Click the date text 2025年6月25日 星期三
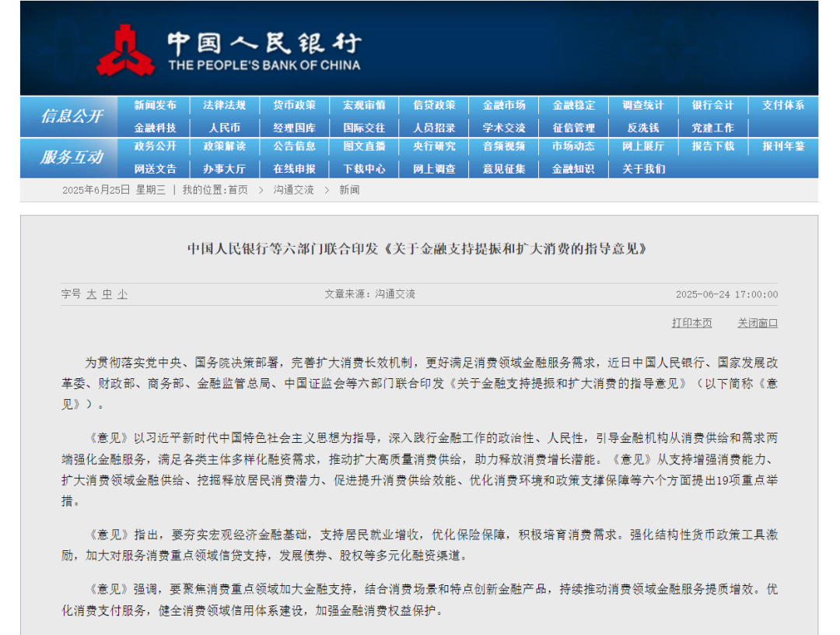 [x=114, y=190]
